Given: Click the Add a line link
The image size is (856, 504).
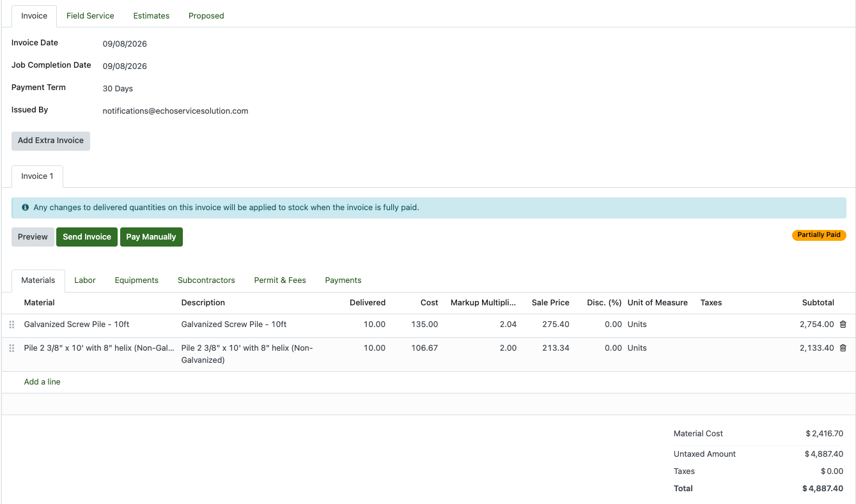Looking at the screenshot, I should (x=42, y=382).
